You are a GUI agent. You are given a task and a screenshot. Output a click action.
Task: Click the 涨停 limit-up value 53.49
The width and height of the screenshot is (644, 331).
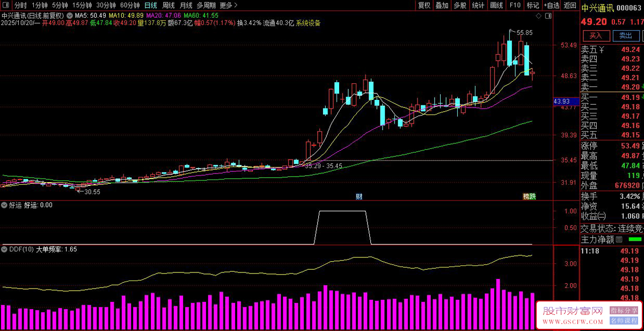coord(631,146)
